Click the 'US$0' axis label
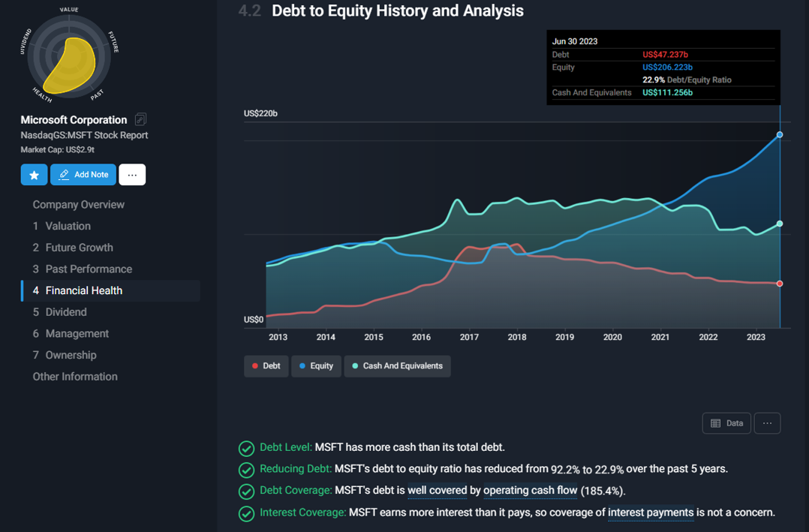Screen dimensions: 809x532 (254, 320)
